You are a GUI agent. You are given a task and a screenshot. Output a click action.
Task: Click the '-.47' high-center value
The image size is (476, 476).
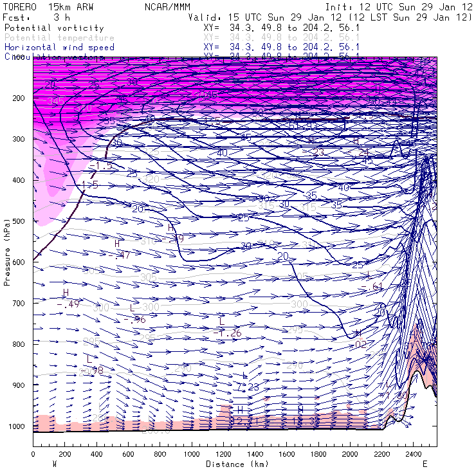[x=119, y=255]
